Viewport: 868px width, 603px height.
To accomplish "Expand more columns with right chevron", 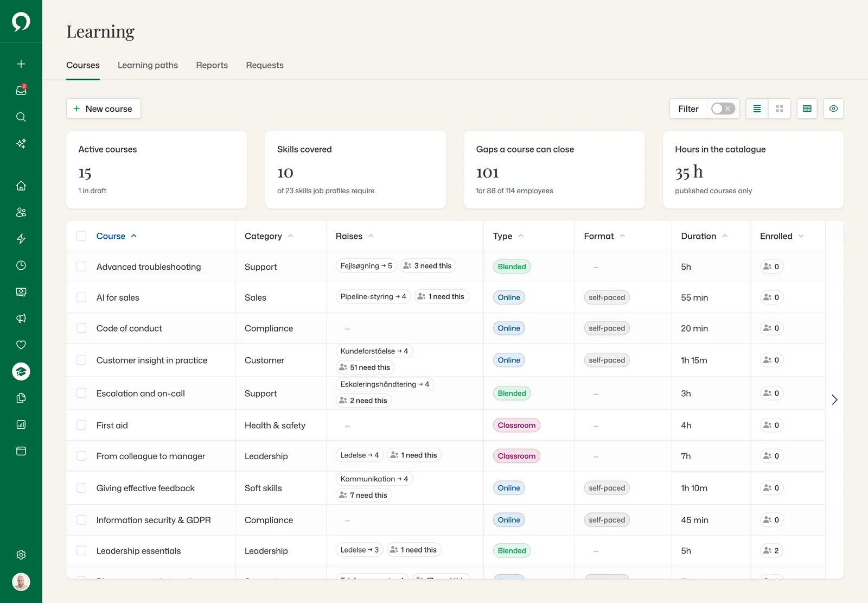I will click(835, 400).
